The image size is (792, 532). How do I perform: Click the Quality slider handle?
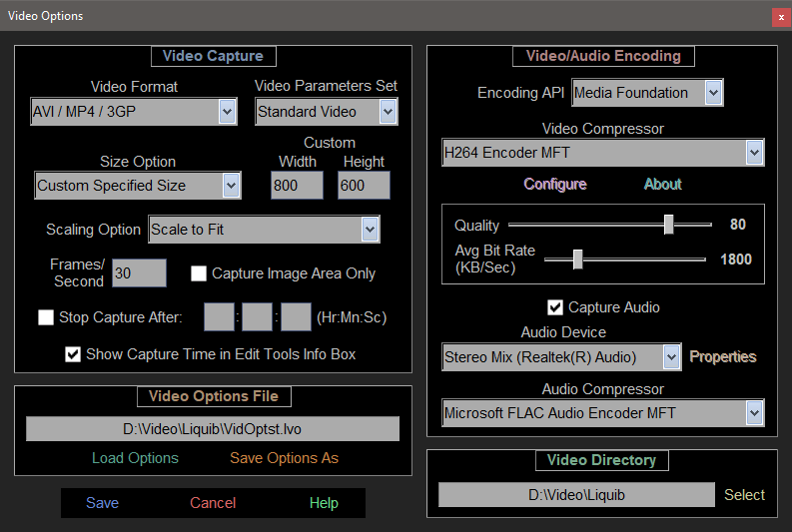point(668,225)
